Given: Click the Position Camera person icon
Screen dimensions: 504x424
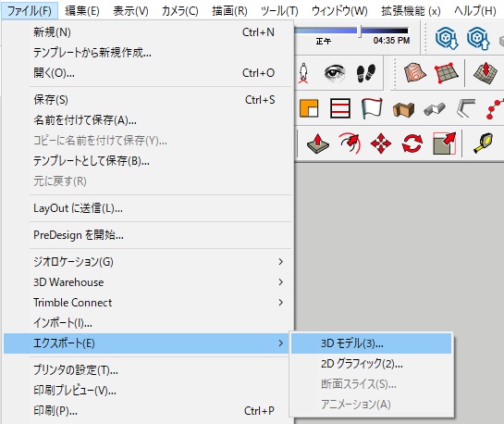Looking at the screenshot, I should click(x=303, y=73).
